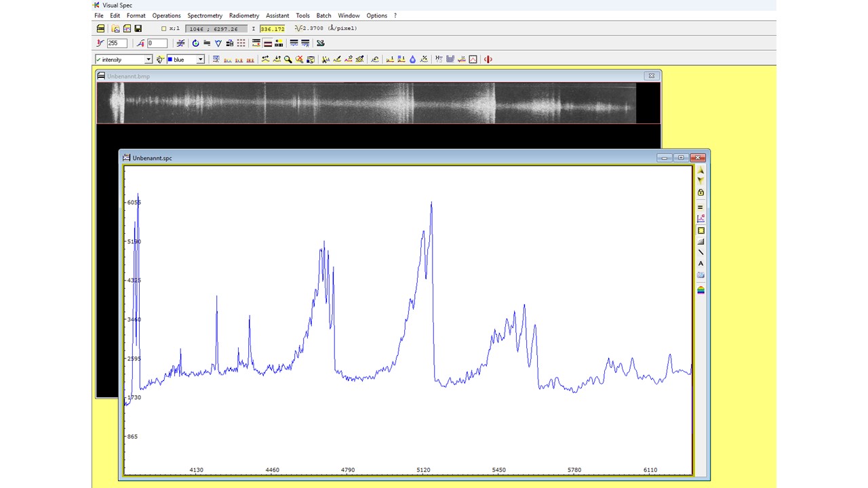Open the Radiometry menu
Screen dimensions: 868x488
coord(243,16)
